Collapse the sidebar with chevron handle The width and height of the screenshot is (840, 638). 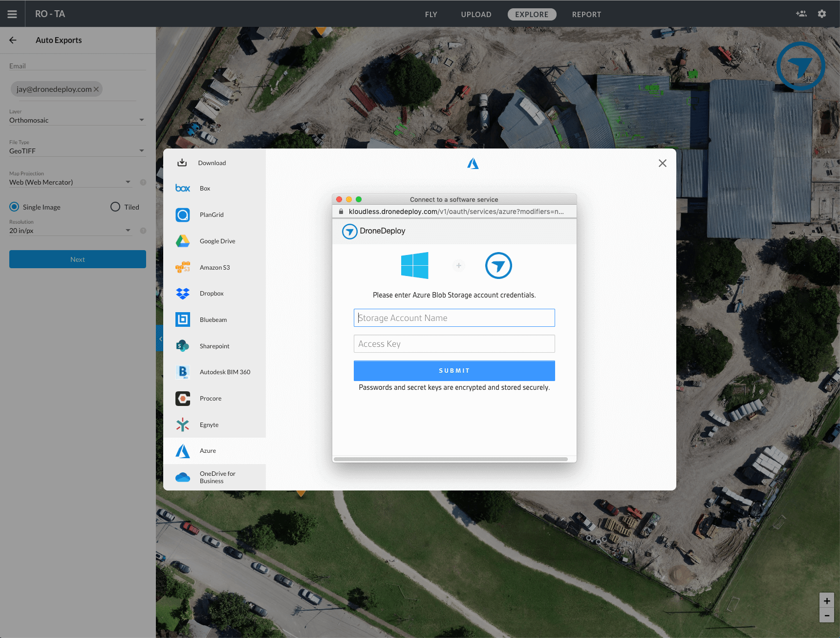pyautogui.click(x=160, y=339)
